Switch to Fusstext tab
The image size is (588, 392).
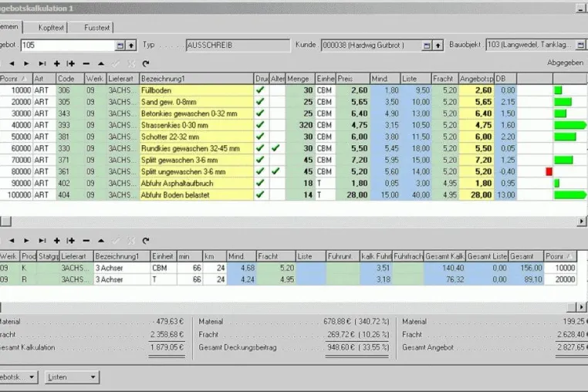[x=96, y=28]
